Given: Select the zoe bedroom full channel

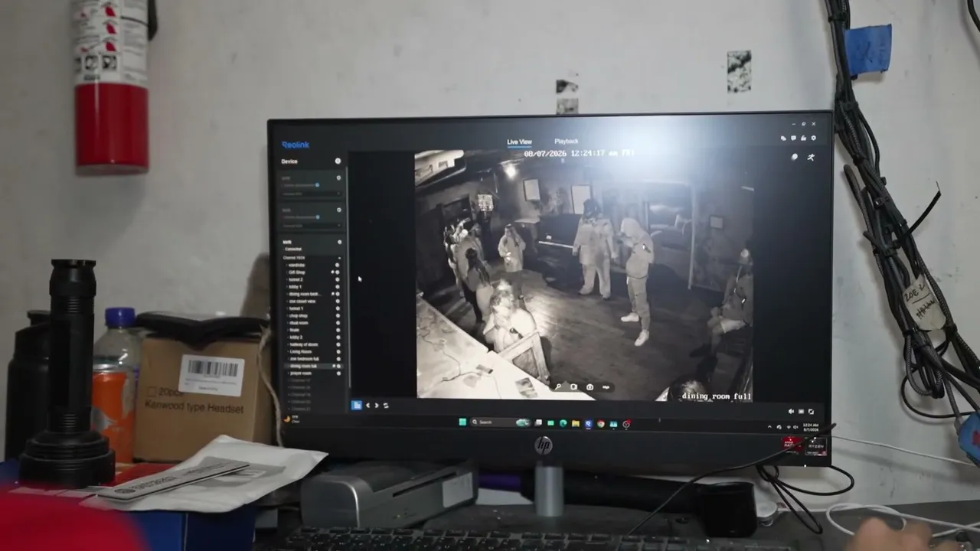Looking at the screenshot, I should [x=304, y=359].
